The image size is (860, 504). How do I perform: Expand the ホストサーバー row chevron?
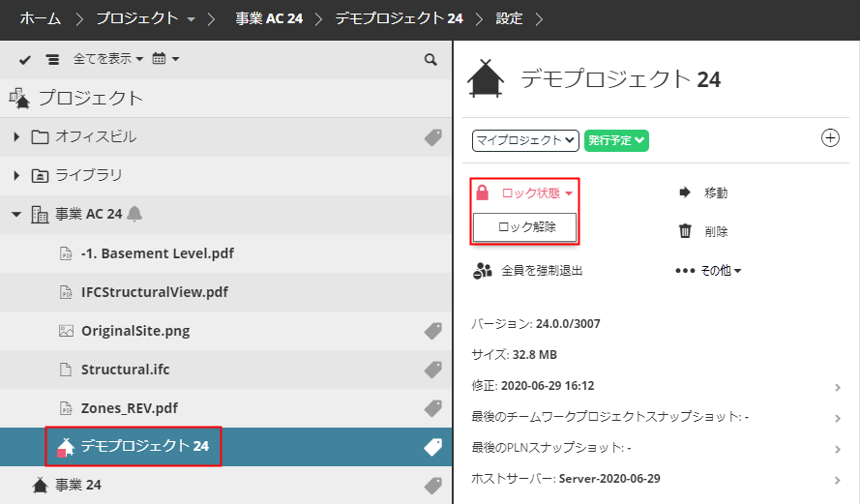[838, 481]
